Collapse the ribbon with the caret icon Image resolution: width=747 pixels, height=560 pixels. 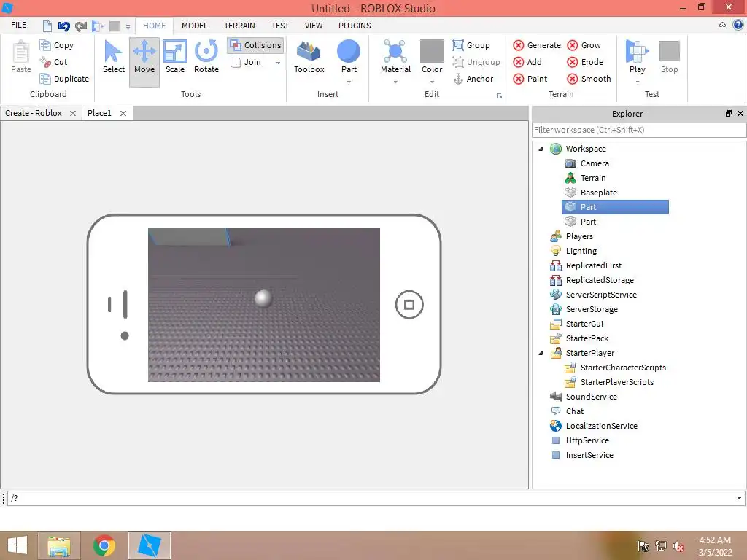pos(723,25)
